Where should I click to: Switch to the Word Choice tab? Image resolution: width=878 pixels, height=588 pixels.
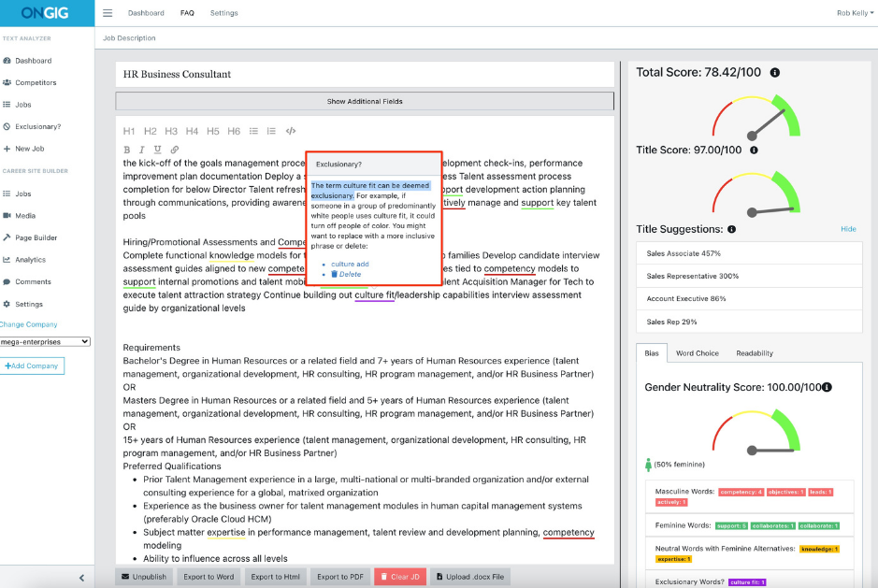pyautogui.click(x=698, y=353)
